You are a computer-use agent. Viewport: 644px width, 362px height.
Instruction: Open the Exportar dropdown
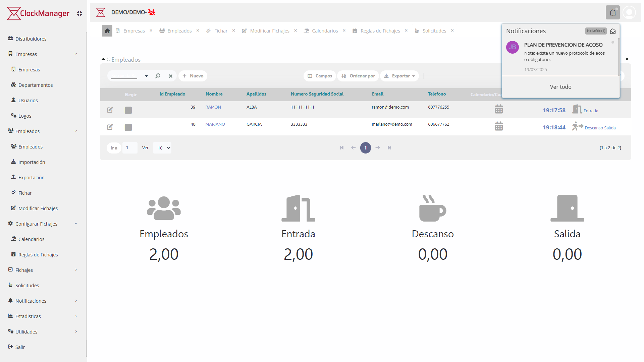point(399,76)
